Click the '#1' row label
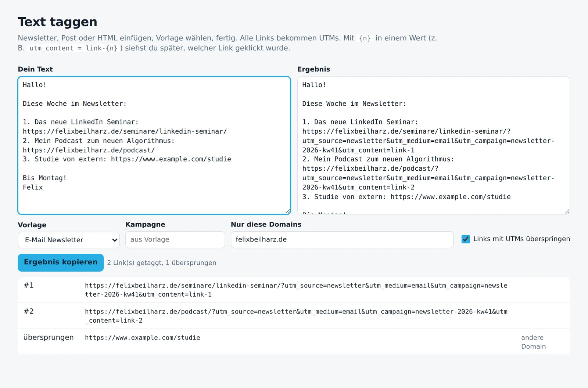The width and height of the screenshot is (588, 388). 29,285
